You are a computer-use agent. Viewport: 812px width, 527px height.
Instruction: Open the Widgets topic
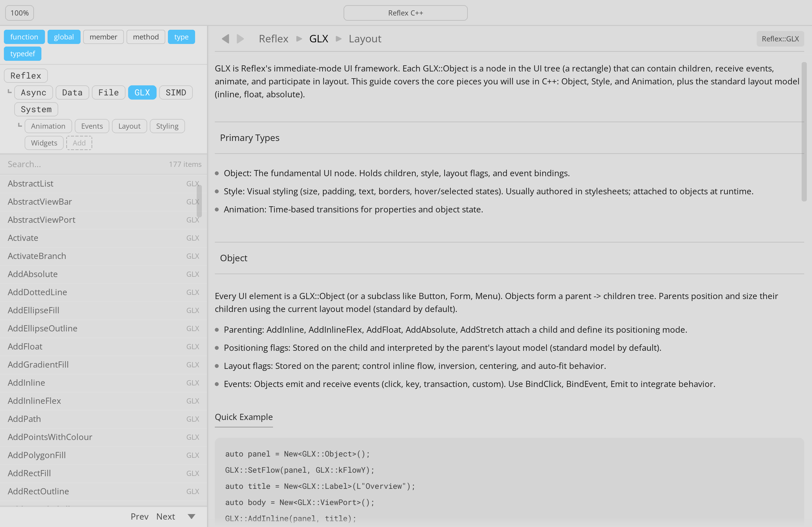point(44,143)
